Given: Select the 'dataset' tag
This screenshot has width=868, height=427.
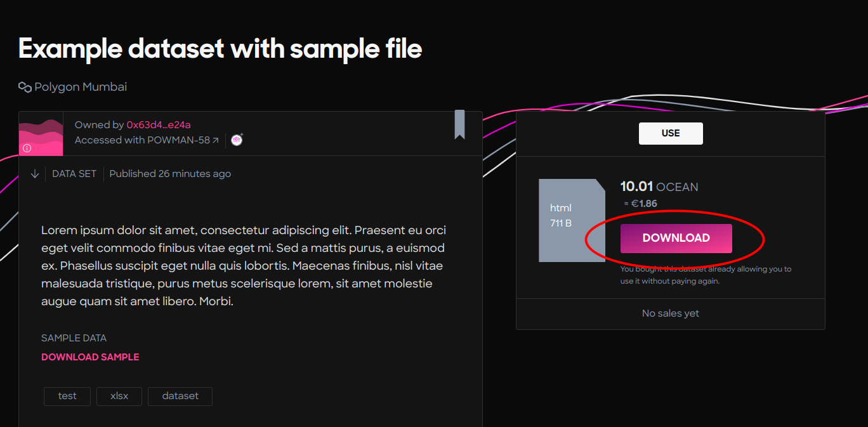Looking at the screenshot, I should (x=180, y=396).
